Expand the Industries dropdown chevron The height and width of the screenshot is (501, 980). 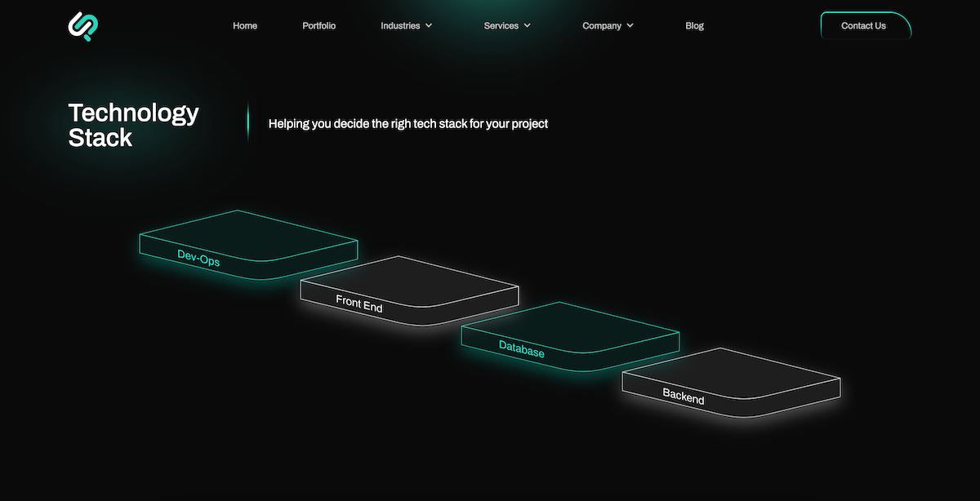[x=429, y=25]
